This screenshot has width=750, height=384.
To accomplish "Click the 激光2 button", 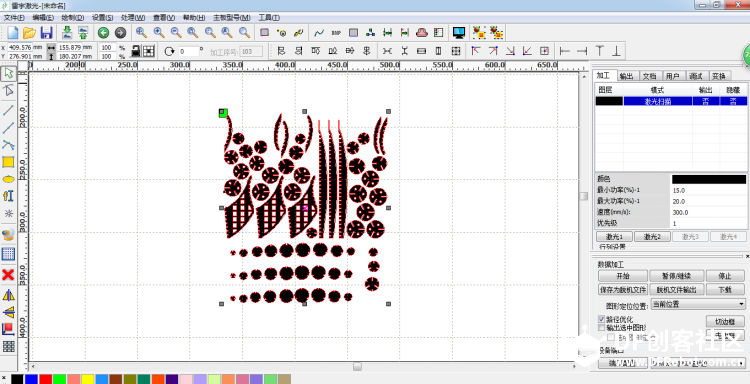I will [x=652, y=237].
